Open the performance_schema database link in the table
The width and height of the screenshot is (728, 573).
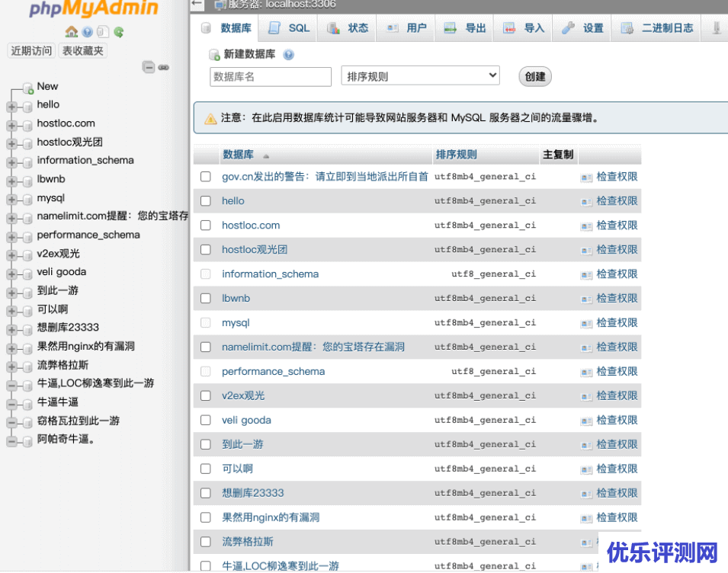[x=273, y=371]
